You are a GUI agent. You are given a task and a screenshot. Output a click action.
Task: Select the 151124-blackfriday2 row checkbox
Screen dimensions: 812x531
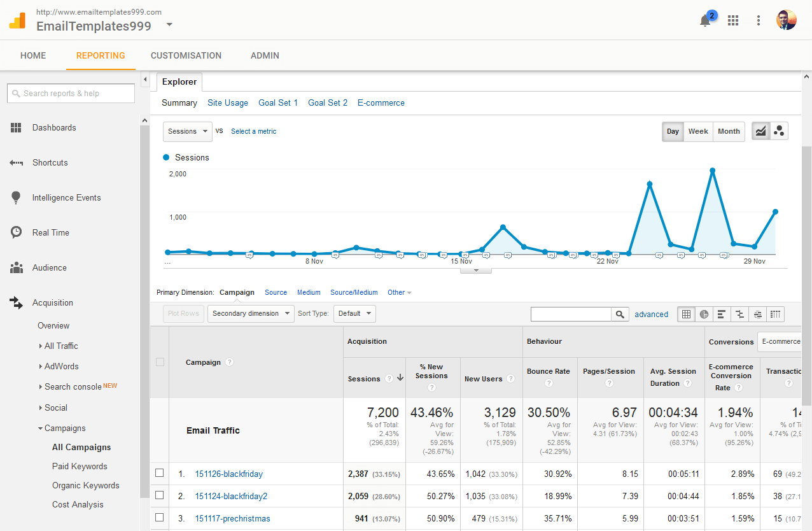[x=159, y=496]
